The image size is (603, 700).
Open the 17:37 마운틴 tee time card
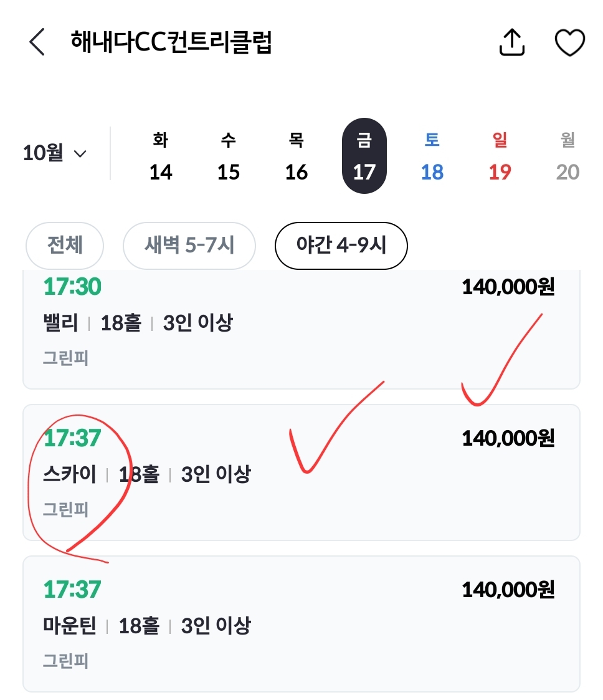click(x=301, y=623)
